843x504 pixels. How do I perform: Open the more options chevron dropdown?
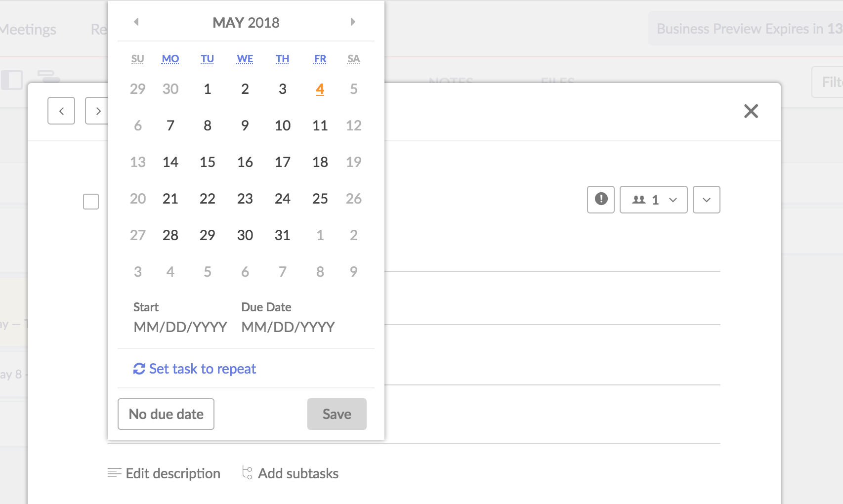pyautogui.click(x=707, y=200)
